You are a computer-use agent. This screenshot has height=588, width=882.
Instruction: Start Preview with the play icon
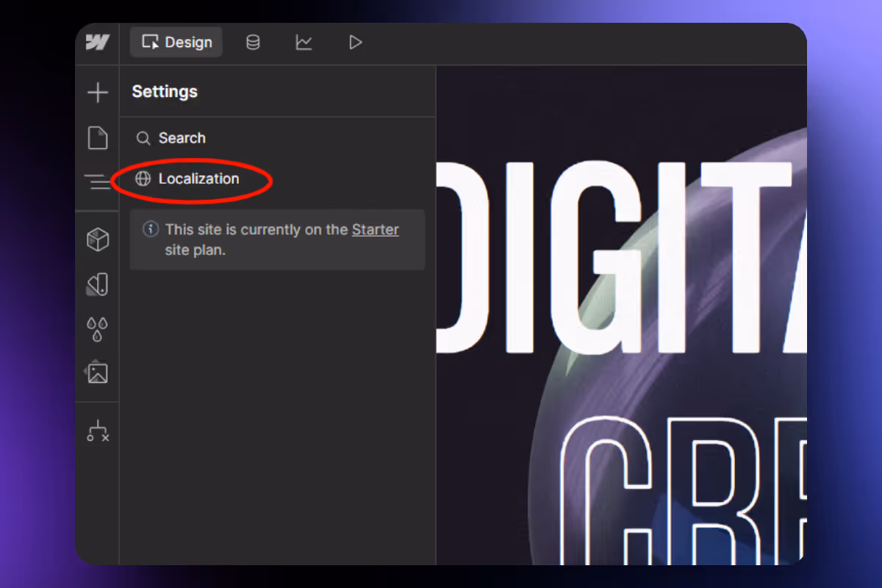355,43
